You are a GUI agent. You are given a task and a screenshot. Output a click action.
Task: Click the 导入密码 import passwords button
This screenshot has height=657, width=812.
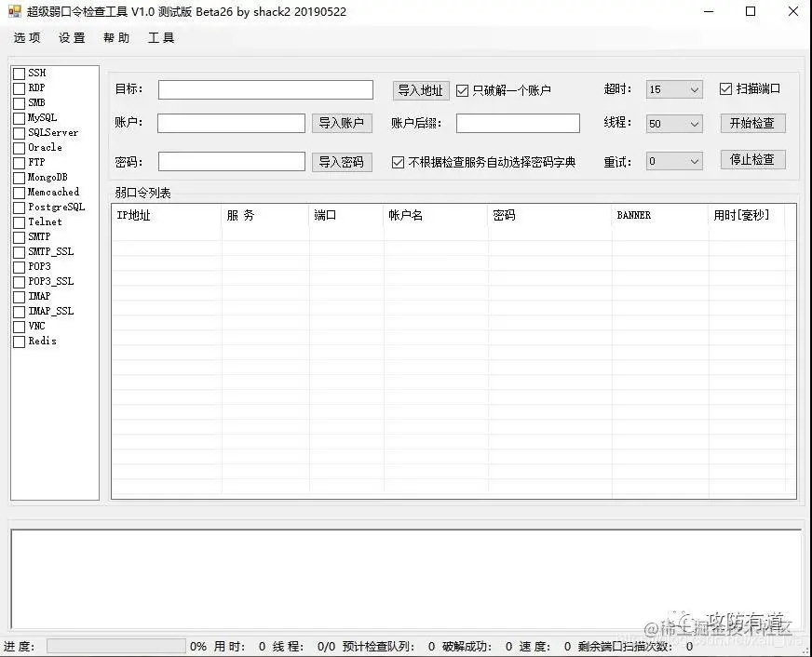pos(345,162)
